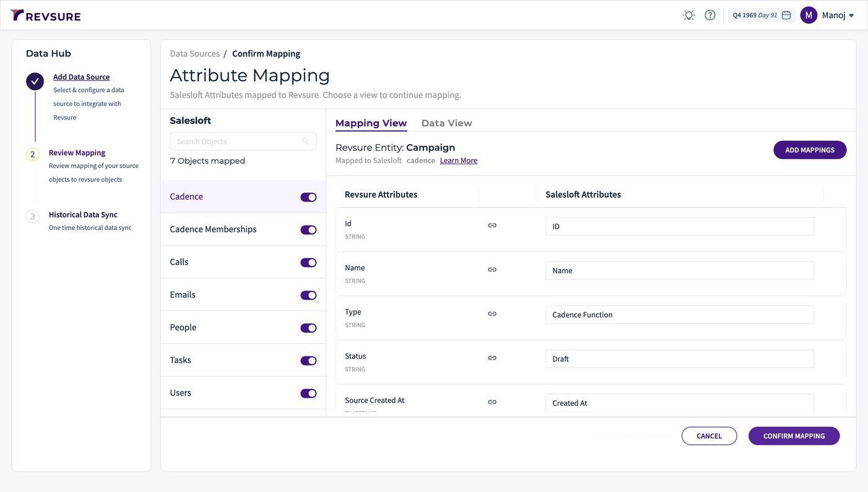Click the Manoj user avatar
868x492 pixels.
(808, 15)
